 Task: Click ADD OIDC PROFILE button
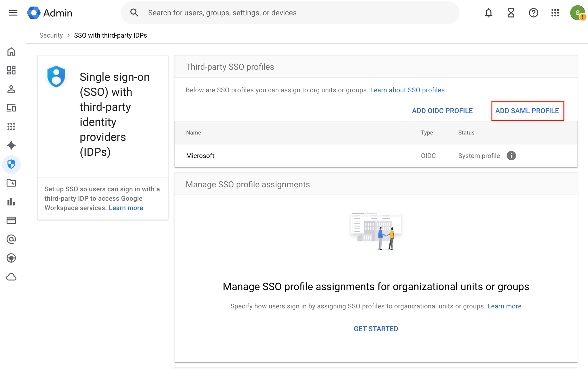pos(442,111)
